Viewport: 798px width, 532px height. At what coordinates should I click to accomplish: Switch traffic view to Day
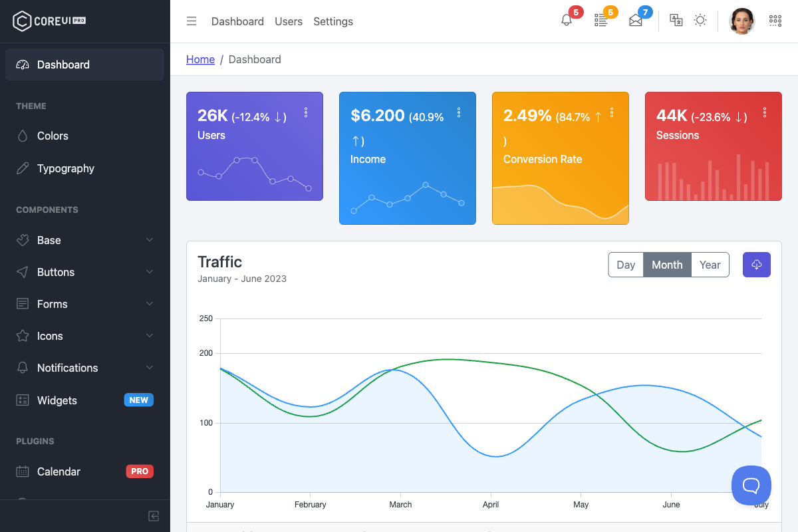click(626, 264)
